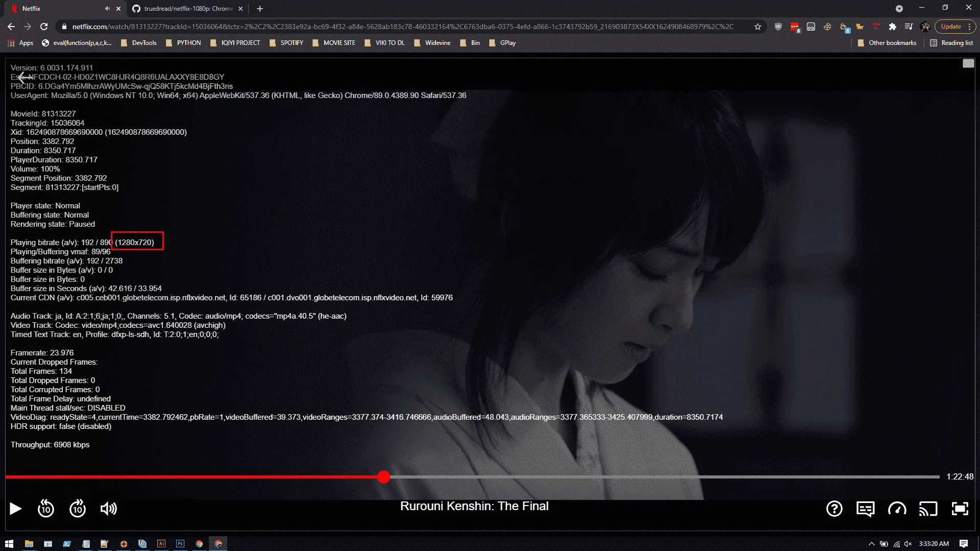This screenshot has width=980, height=551.
Task: Open the Reading list
Action: (951, 43)
